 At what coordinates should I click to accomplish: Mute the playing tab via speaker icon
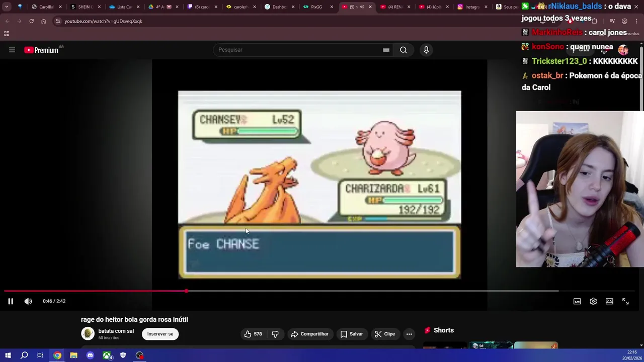[x=362, y=7]
